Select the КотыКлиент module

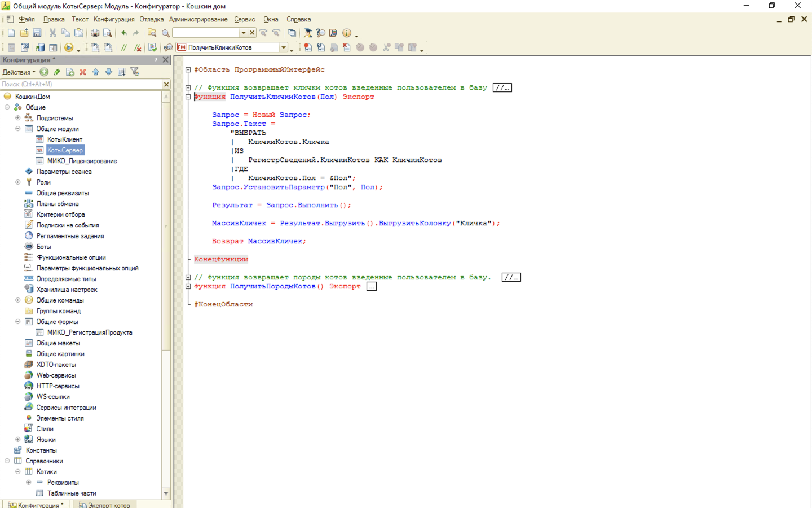(64, 139)
